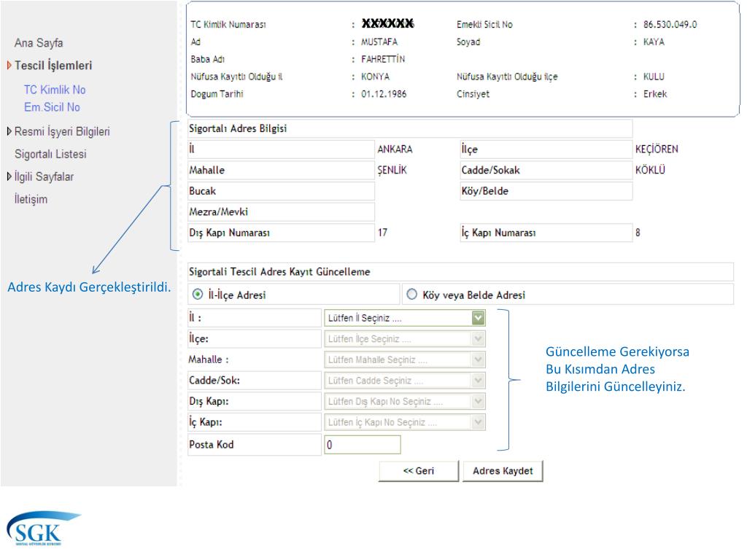The width and height of the screenshot is (747, 560).
Task: Click the ANKARA il value
Action: (395, 149)
